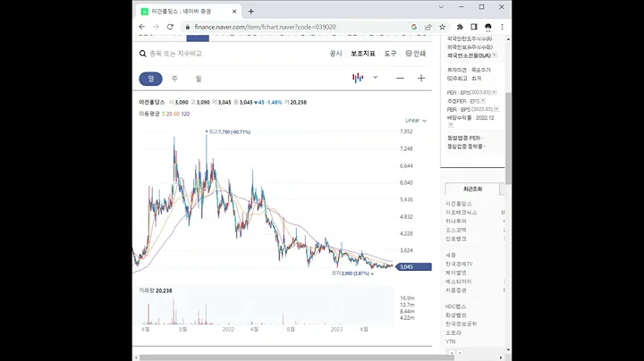The image size is (644, 361).
Task: Go to previous page of the recent list
Action: click(452, 352)
